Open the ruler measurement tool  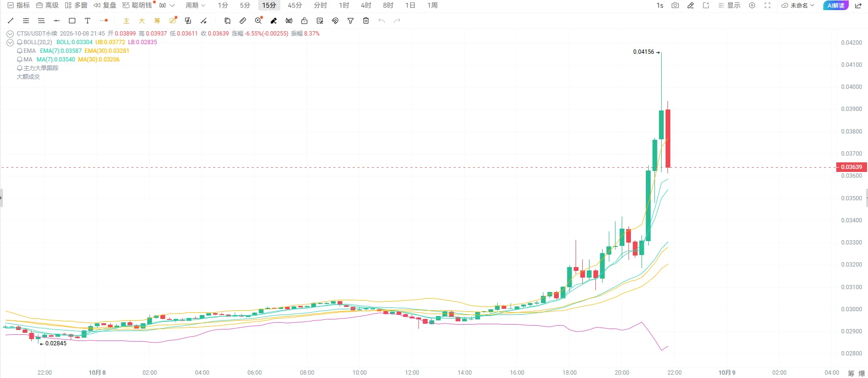point(243,21)
